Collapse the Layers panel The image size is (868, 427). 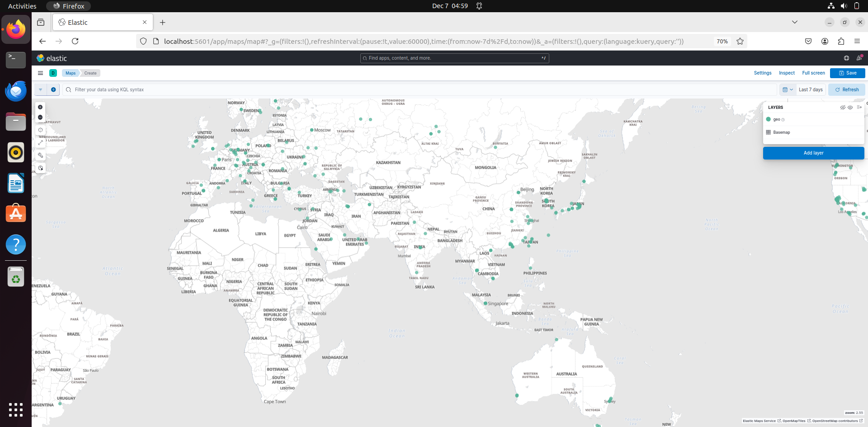tap(859, 108)
